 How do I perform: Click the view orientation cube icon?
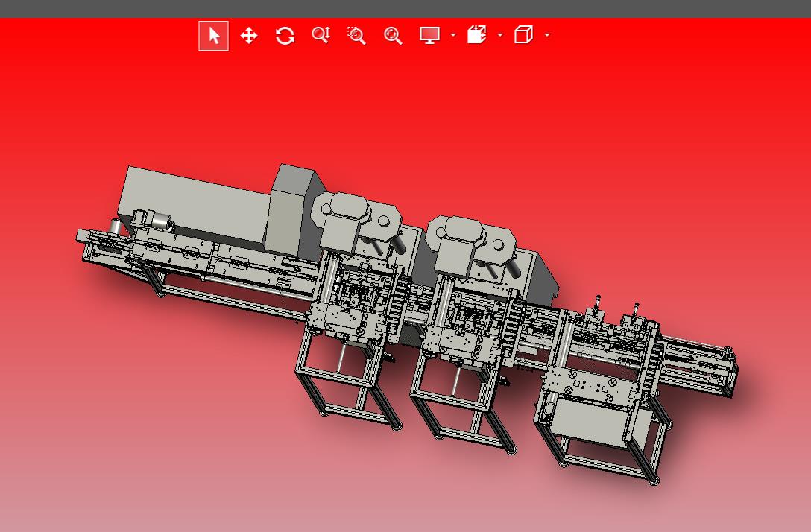pyautogui.click(x=476, y=35)
